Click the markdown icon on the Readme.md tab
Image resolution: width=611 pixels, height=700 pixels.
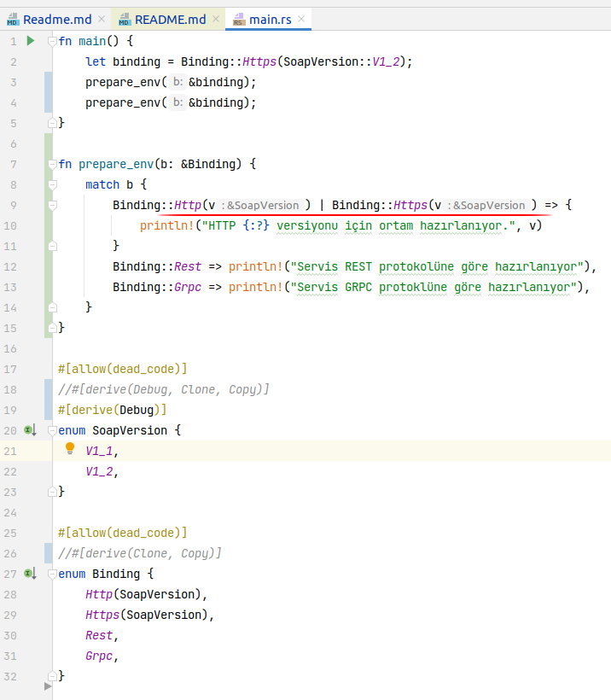[x=12, y=19]
